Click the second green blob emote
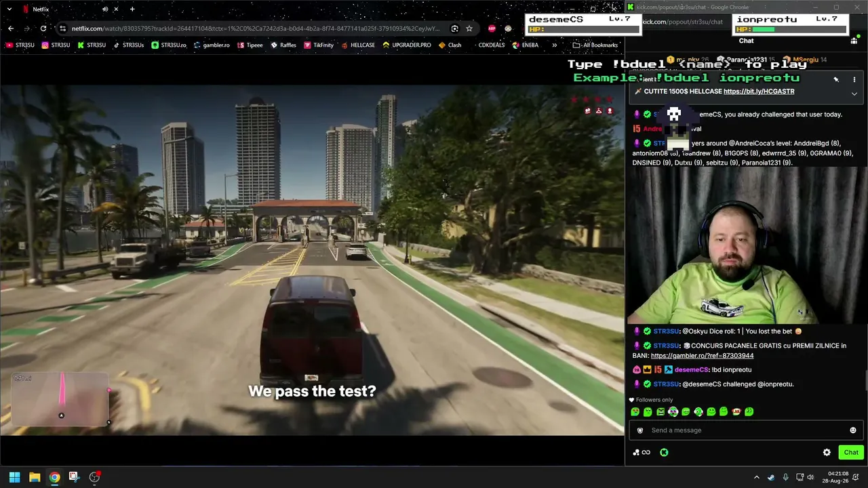868x488 pixels. (648, 411)
